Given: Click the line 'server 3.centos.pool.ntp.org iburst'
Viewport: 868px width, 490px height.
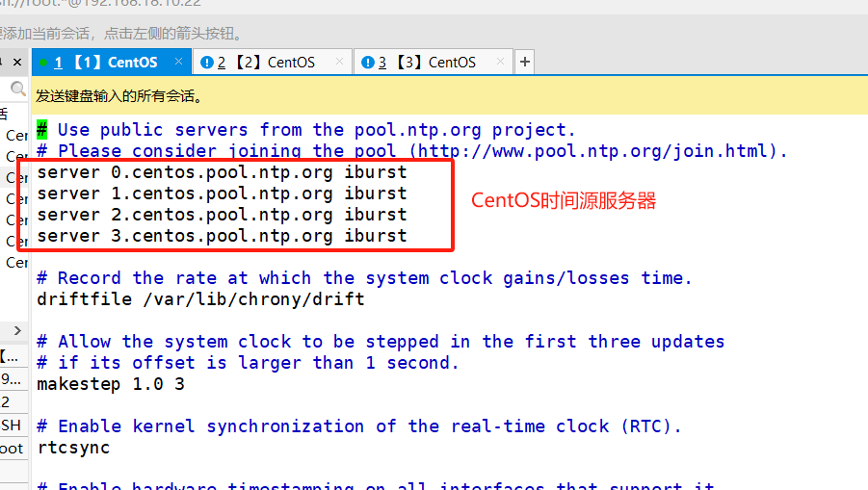Looking at the screenshot, I should click(x=222, y=236).
